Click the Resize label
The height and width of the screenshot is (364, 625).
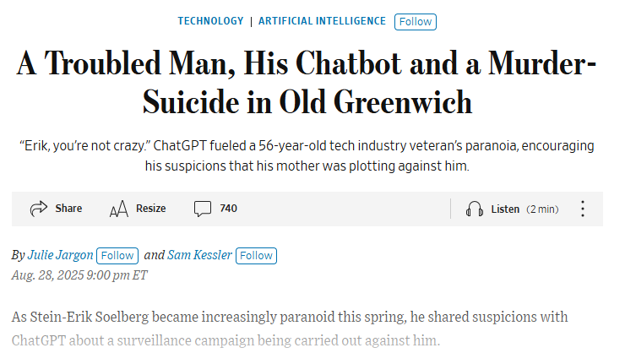click(x=150, y=209)
